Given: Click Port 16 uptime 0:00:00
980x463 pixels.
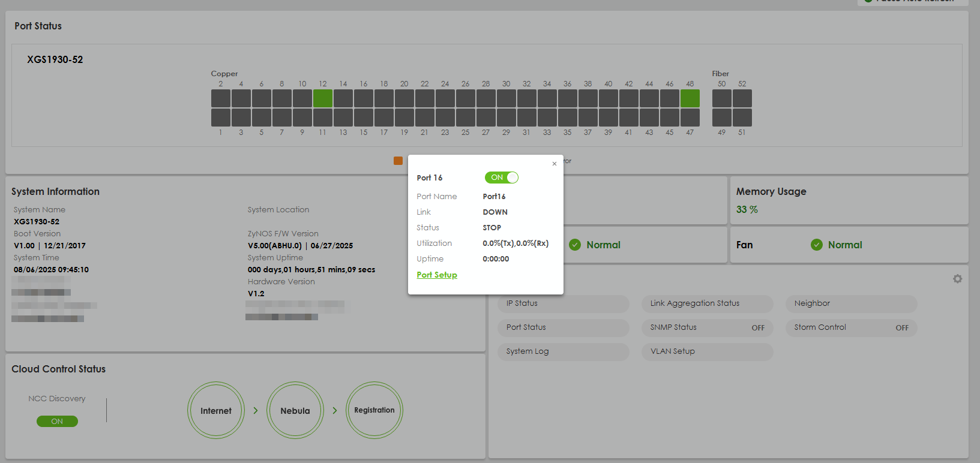Looking at the screenshot, I should (496, 259).
